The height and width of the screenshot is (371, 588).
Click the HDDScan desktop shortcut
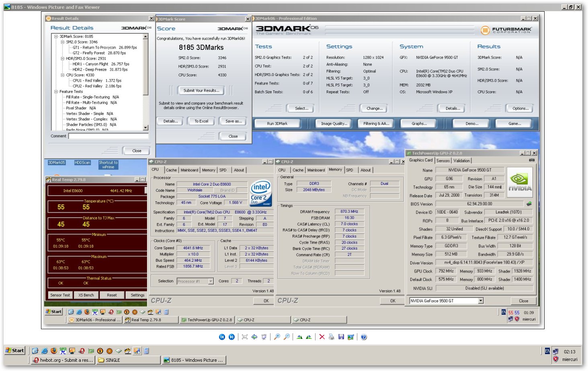(x=82, y=162)
